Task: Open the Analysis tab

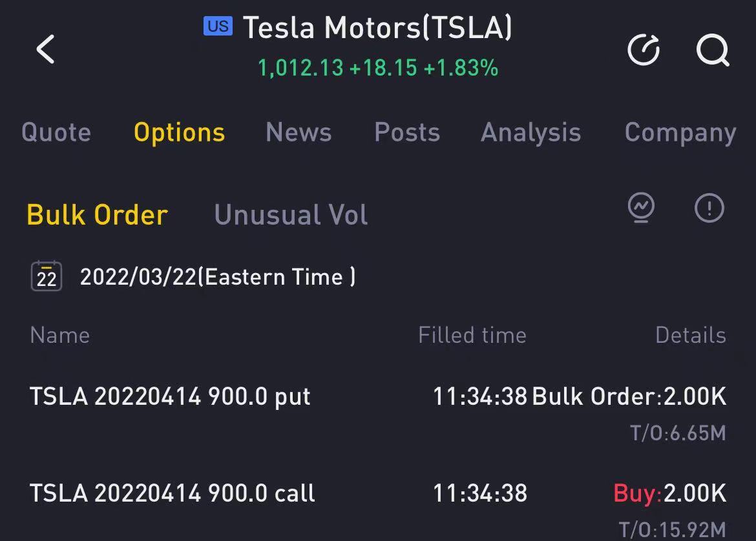Action: pos(530,132)
